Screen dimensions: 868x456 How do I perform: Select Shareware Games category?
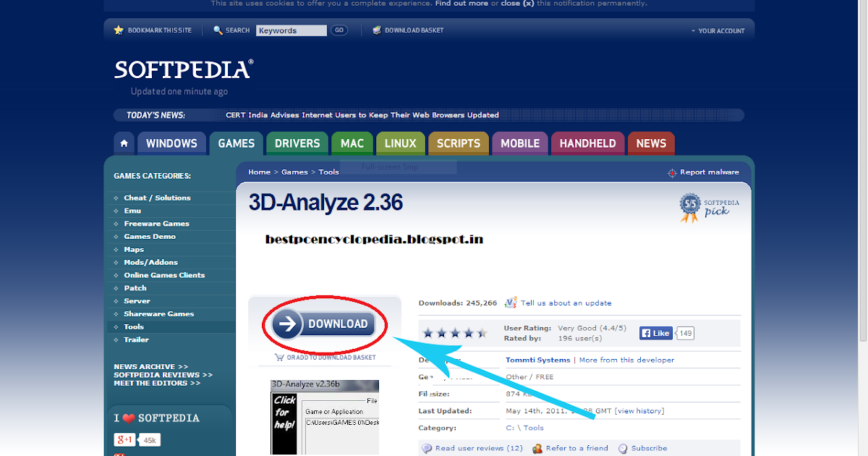pos(159,314)
